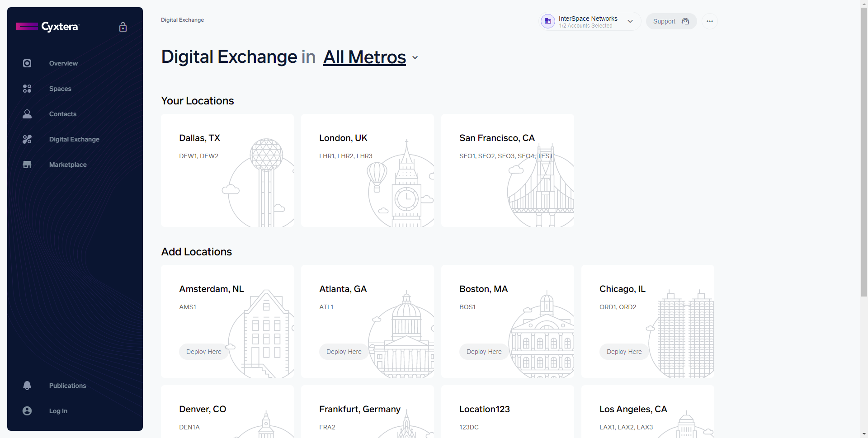Screen dimensions: 868x438
Task: Select the Los Angeles, CA location title
Action: tap(633, 409)
